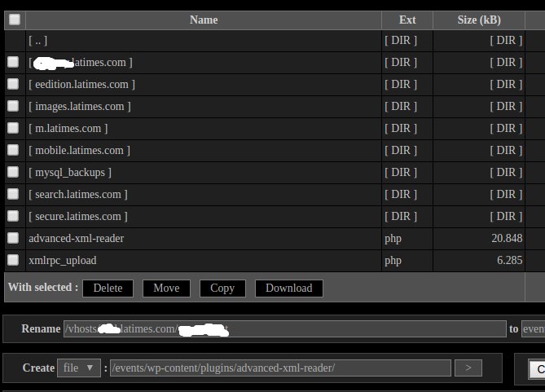
Task: Check the box for eedition.latimes.com
Action: coord(13,84)
